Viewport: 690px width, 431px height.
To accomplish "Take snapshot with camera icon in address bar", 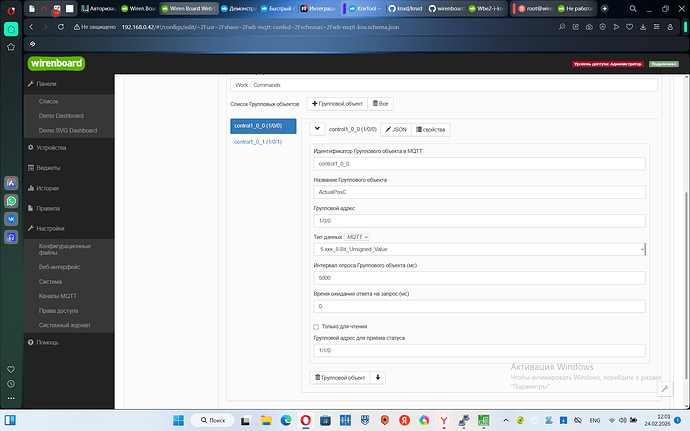I will [x=589, y=27].
